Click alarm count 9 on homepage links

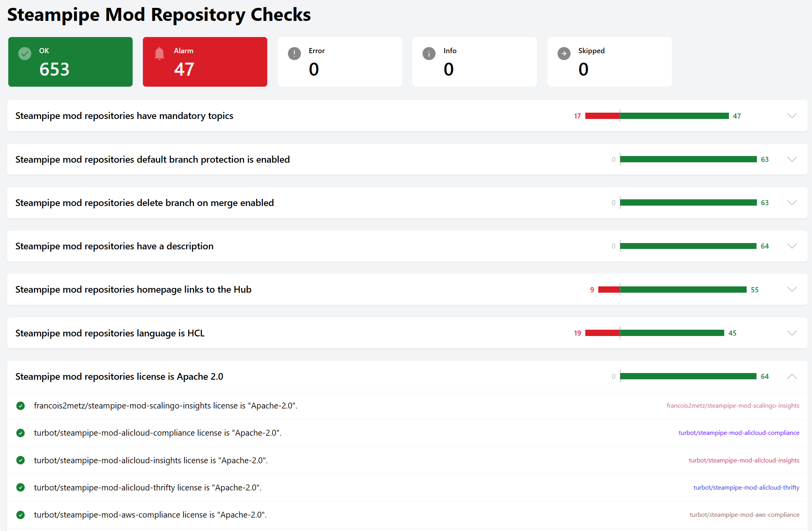click(592, 290)
